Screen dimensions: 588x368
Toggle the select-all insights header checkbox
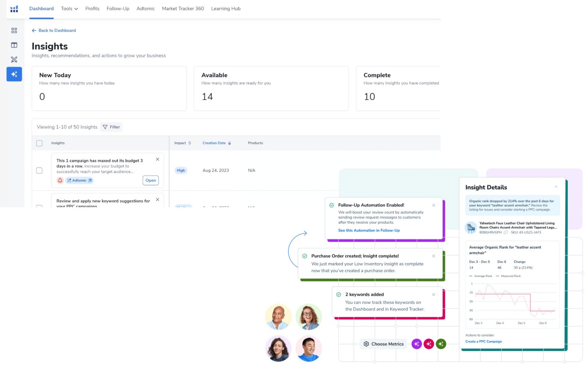[39, 143]
